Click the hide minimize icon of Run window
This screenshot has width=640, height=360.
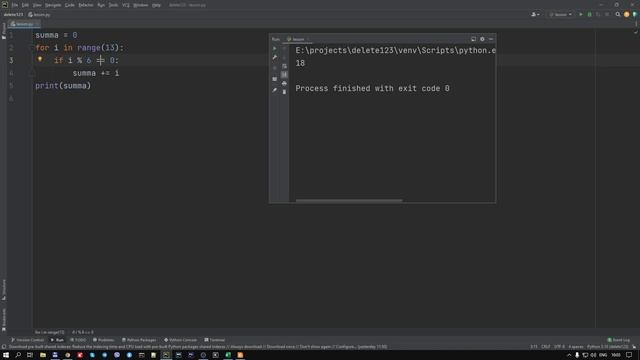tap(491, 39)
